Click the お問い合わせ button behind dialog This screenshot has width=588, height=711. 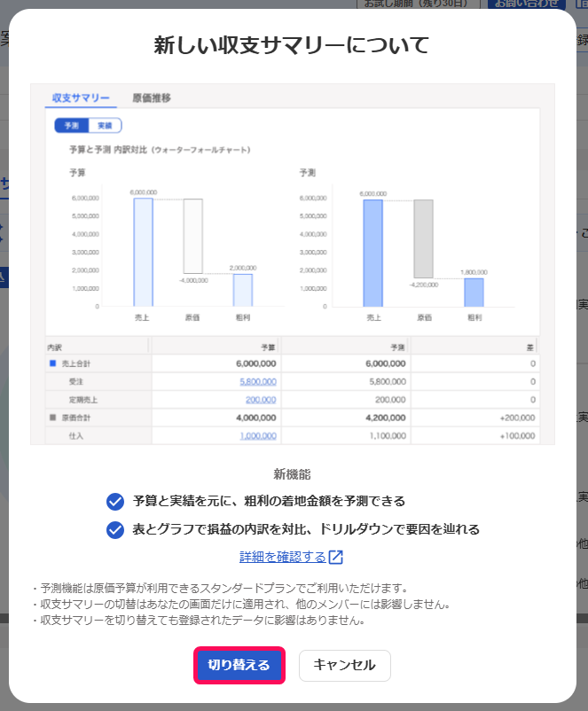click(526, 4)
